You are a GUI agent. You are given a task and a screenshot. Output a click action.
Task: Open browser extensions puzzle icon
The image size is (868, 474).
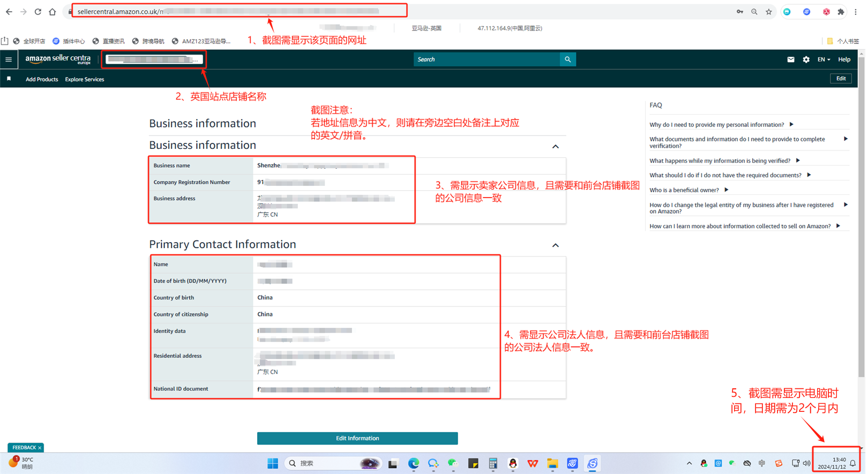pos(841,12)
